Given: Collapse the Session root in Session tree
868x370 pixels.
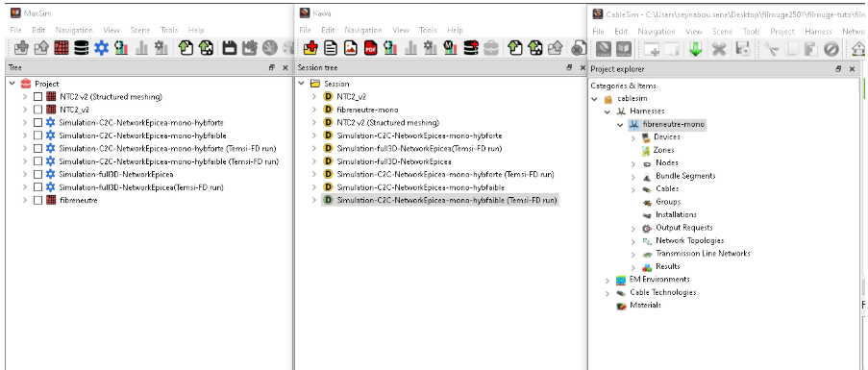Looking at the screenshot, I should 301,84.
